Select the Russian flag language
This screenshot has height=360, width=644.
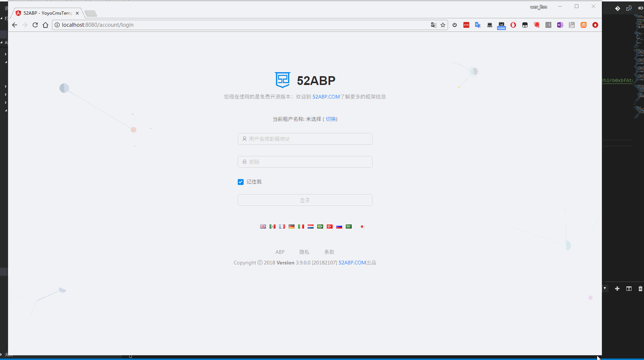click(339, 227)
